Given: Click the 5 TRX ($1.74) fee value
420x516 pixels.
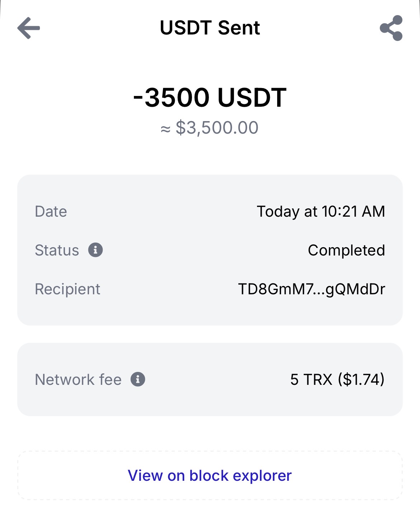Looking at the screenshot, I should click(337, 379).
